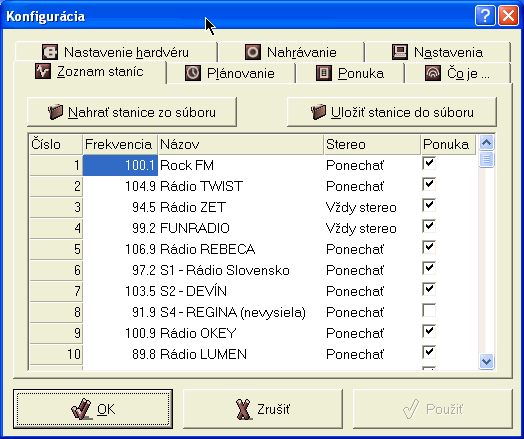Open the Nastavenia tab
The height and width of the screenshot is (439, 524).
[438, 52]
